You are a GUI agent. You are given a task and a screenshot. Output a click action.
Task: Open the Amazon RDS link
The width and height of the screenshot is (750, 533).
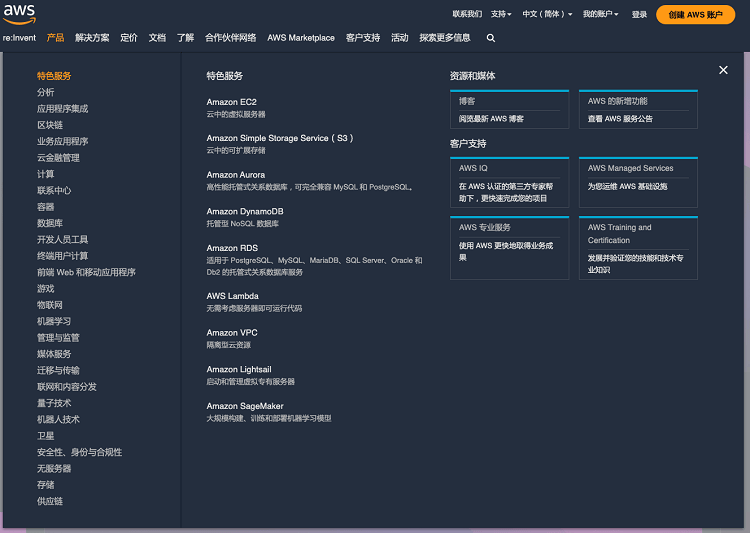tap(232, 248)
